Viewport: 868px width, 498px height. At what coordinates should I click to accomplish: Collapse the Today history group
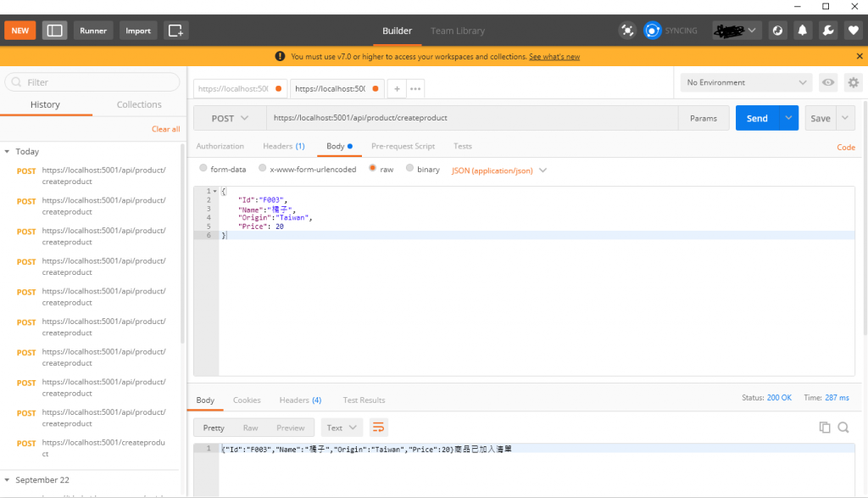pyautogui.click(x=7, y=151)
